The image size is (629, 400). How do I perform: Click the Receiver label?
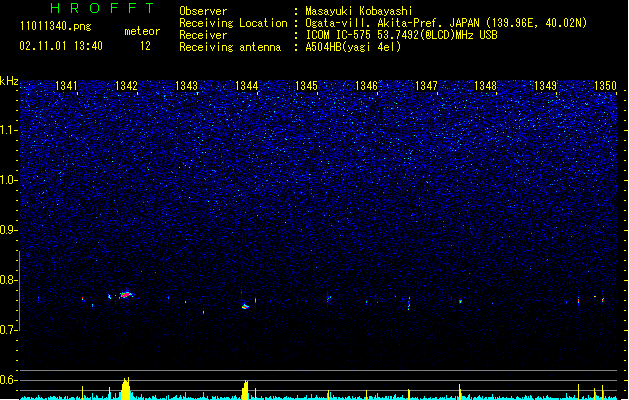click(203, 35)
